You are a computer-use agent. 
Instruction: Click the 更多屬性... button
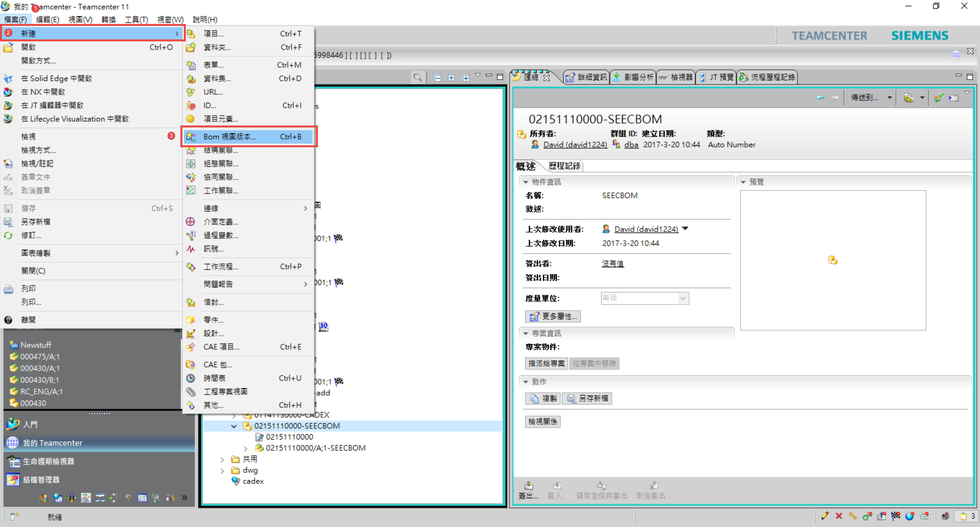pyautogui.click(x=553, y=316)
